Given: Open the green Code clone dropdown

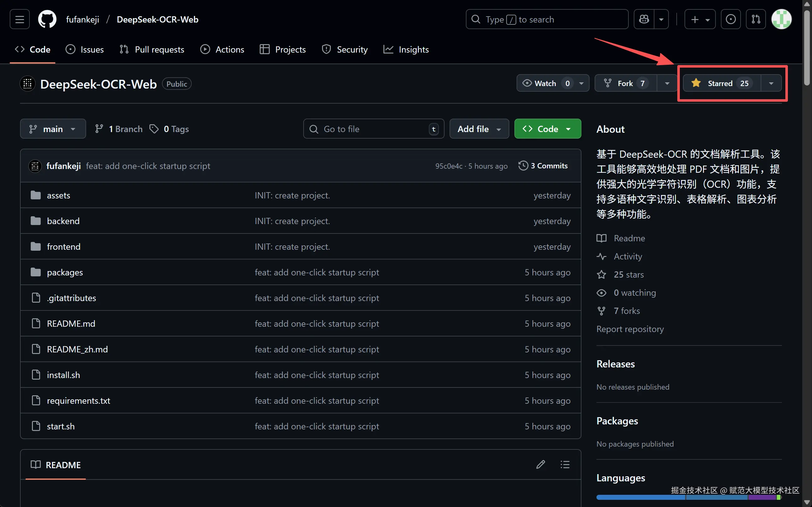Looking at the screenshot, I should click(547, 129).
